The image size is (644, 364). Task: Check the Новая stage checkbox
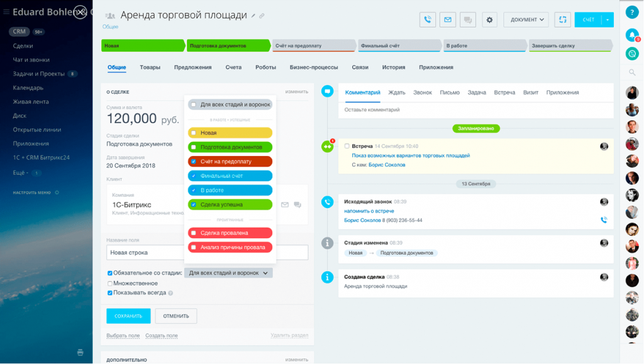coord(194,133)
